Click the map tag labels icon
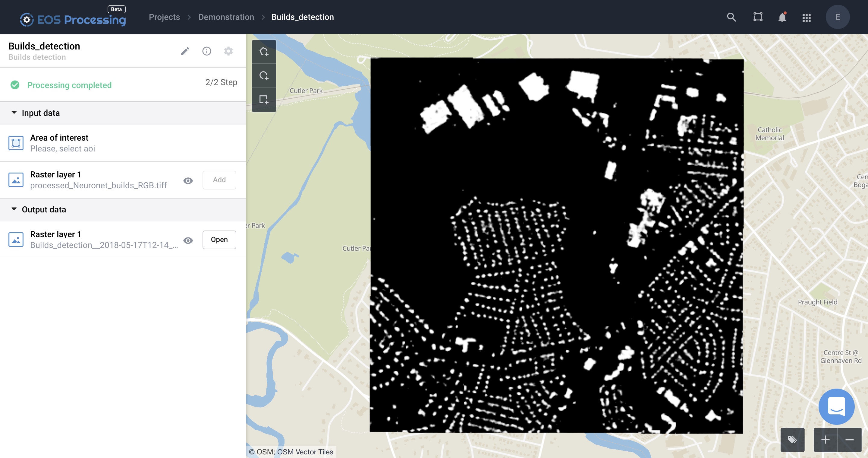The width and height of the screenshot is (868, 458). 792,440
